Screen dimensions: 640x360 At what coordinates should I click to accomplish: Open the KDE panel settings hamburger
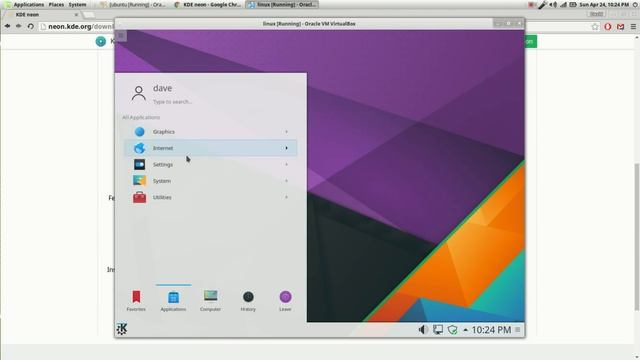[518, 330]
